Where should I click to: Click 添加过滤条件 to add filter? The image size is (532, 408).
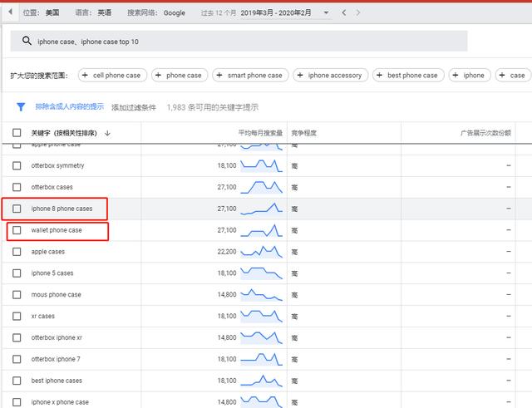coord(134,107)
